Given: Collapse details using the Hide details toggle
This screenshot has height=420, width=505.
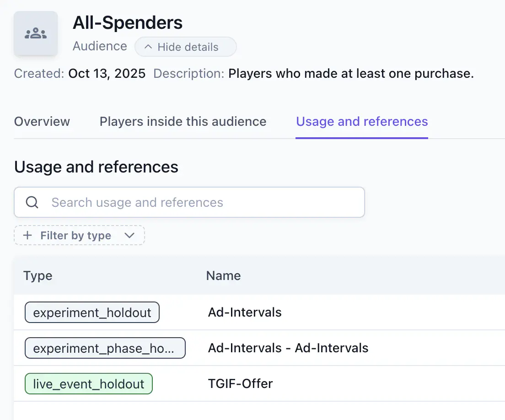Looking at the screenshot, I should (185, 47).
